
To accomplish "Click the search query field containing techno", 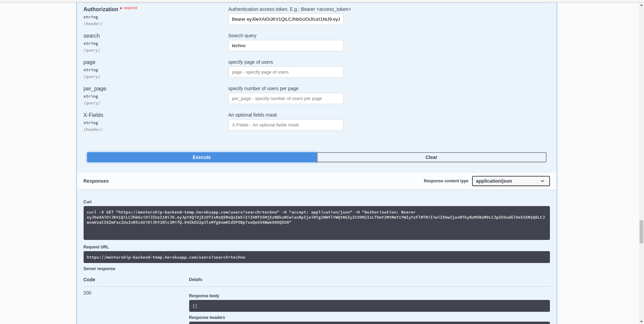I will (285, 45).
